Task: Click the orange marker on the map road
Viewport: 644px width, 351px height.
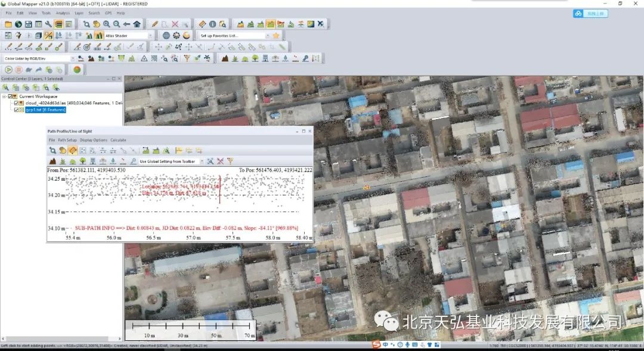Action: (366, 188)
